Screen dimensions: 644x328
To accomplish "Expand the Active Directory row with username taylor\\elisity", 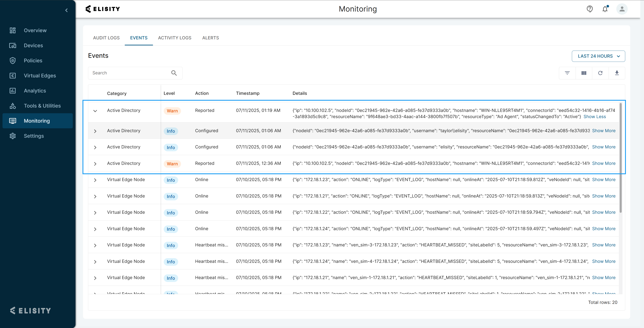I will pos(95,131).
